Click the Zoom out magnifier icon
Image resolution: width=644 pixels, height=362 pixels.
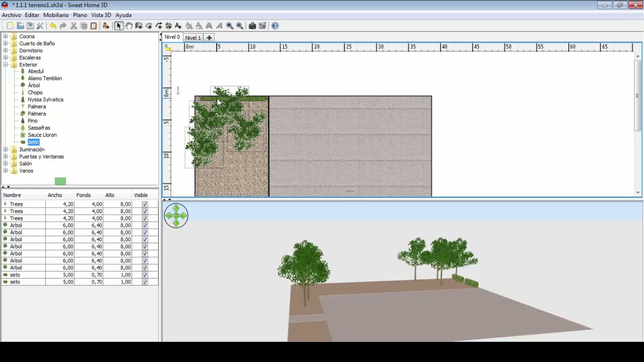tap(240, 26)
